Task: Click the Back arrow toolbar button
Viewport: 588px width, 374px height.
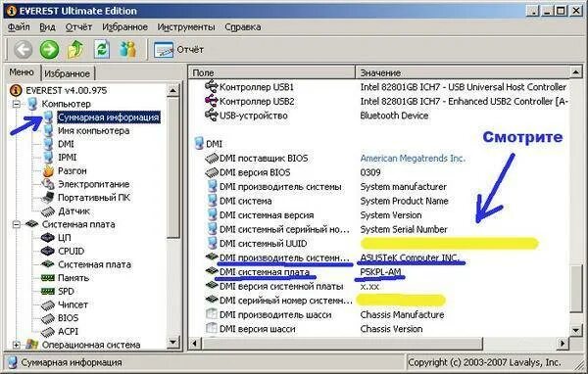Action: [23, 50]
